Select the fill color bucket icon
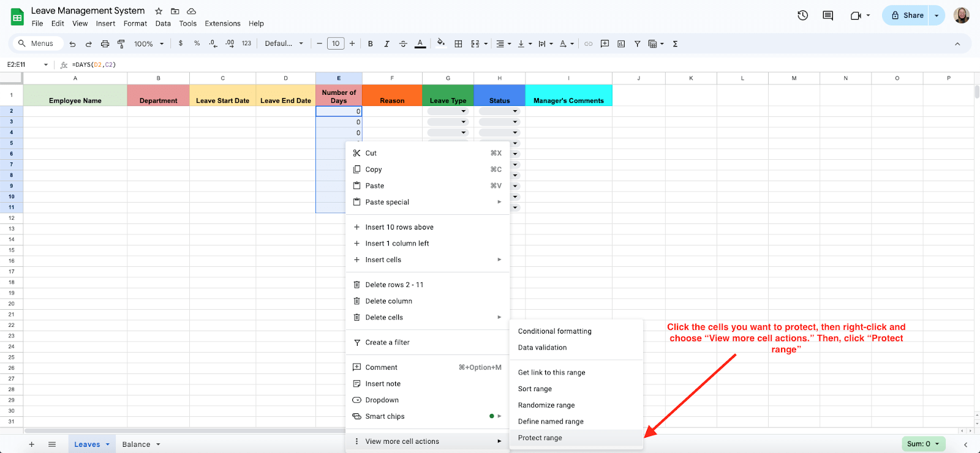Viewport: 980px width, 453px height. [x=441, y=43]
